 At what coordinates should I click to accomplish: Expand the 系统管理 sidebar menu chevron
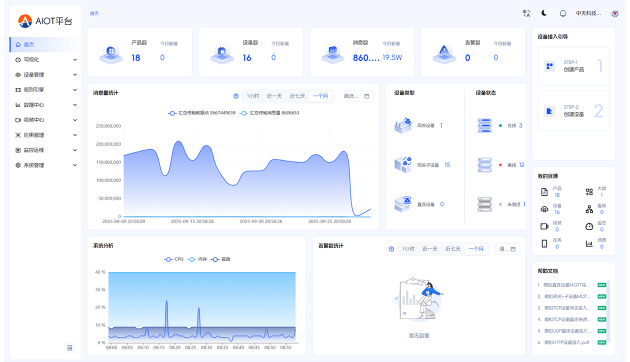(75, 165)
